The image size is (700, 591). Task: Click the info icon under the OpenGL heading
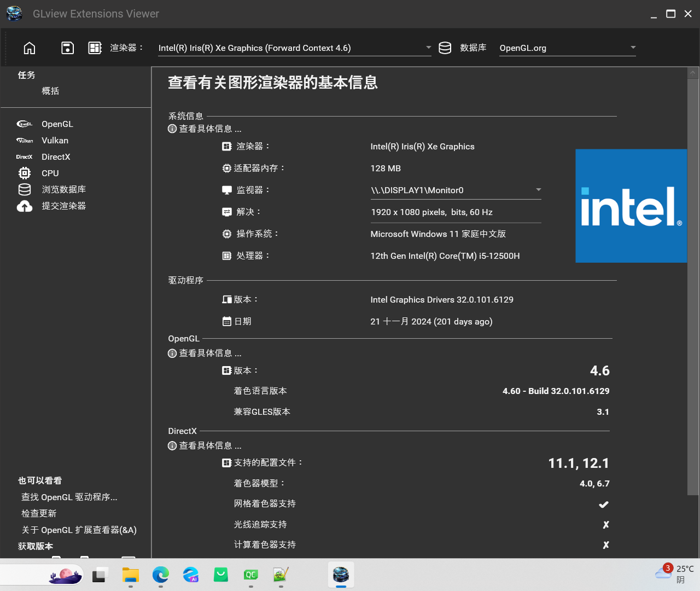tap(172, 354)
